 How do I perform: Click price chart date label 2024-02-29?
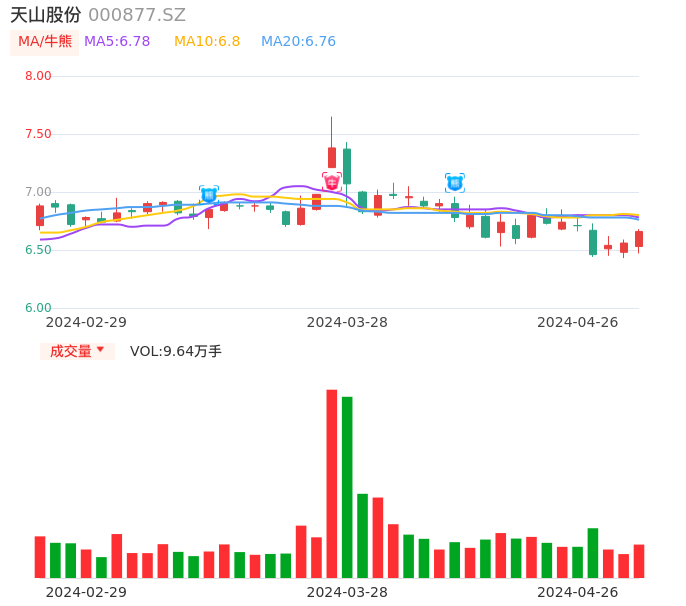pos(86,322)
